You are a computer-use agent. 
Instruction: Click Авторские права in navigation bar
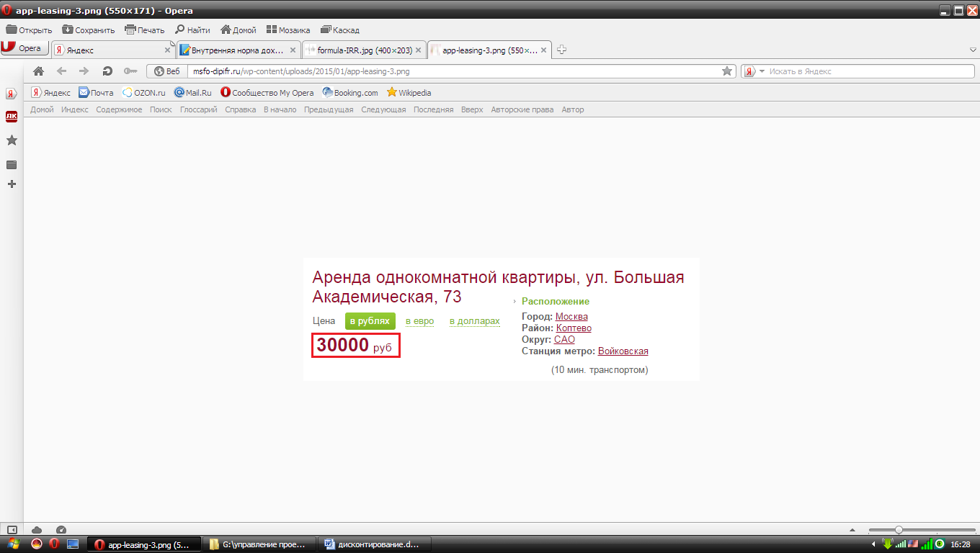click(522, 109)
